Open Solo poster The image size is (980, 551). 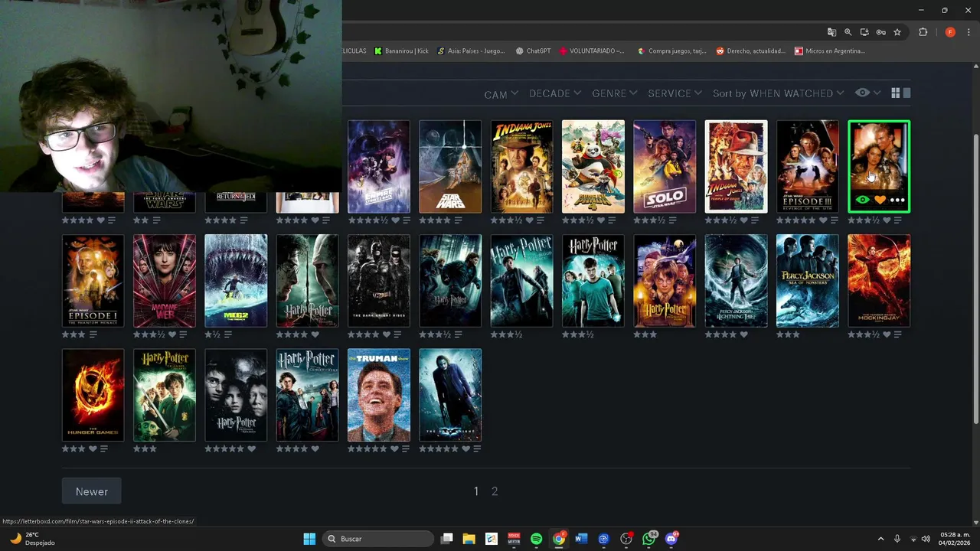(665, 166)
